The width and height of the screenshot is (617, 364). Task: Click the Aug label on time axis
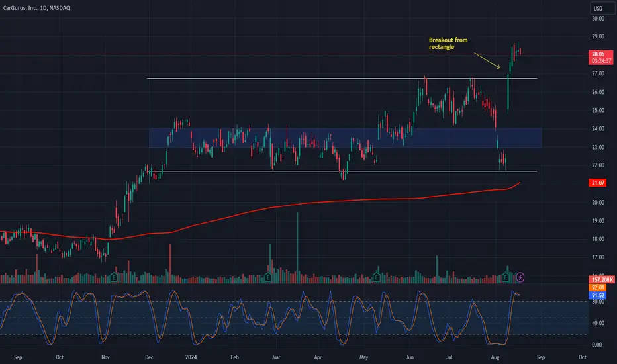pyautogui.click(x=495, y=357)
